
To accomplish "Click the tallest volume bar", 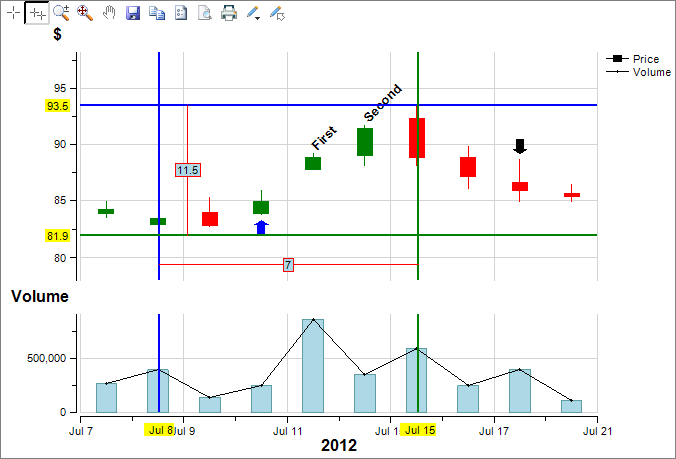I will click(x=313, y=365).
